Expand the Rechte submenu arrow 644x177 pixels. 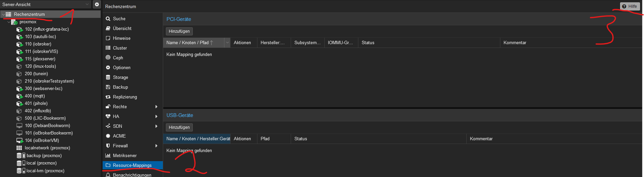(156, 107)
